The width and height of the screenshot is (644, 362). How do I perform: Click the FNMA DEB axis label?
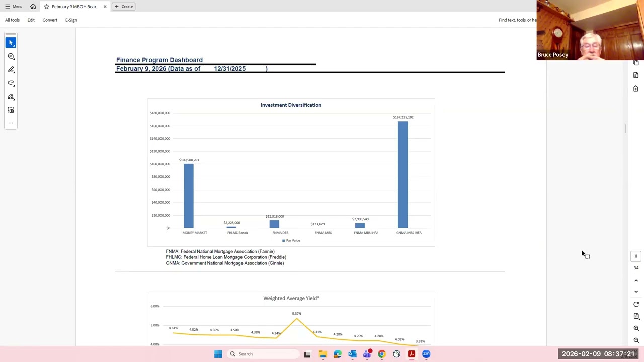click(280, 233)
